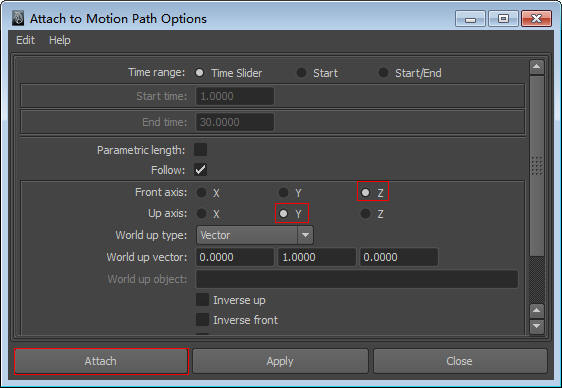Click World up vector Y field showing 1.0000

[317, 257]
